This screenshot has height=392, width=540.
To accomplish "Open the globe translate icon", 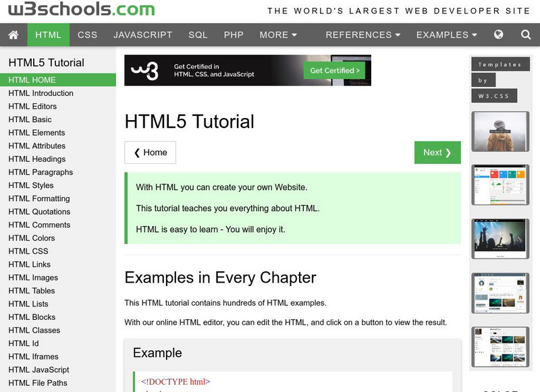I will click(x=498, y=34).
